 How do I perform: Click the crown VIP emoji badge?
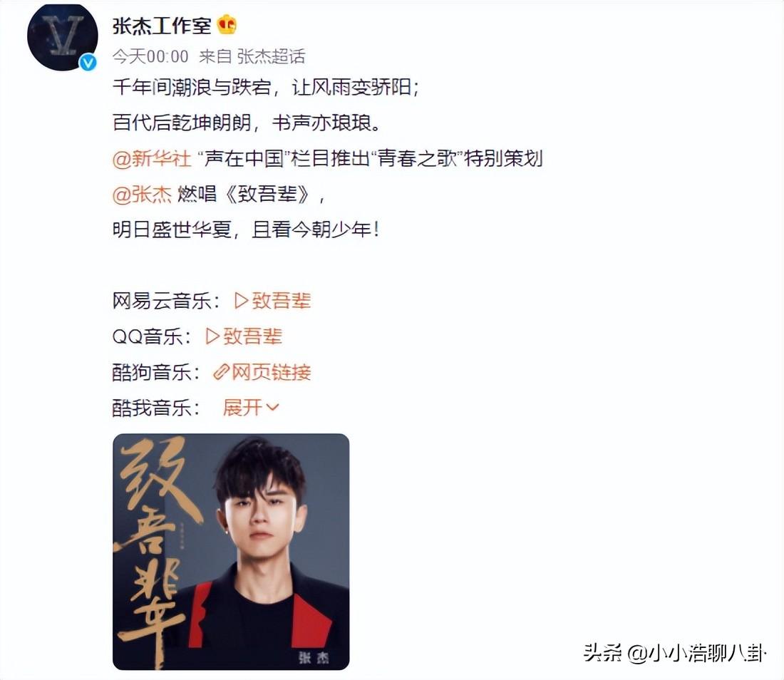[227, 25]
